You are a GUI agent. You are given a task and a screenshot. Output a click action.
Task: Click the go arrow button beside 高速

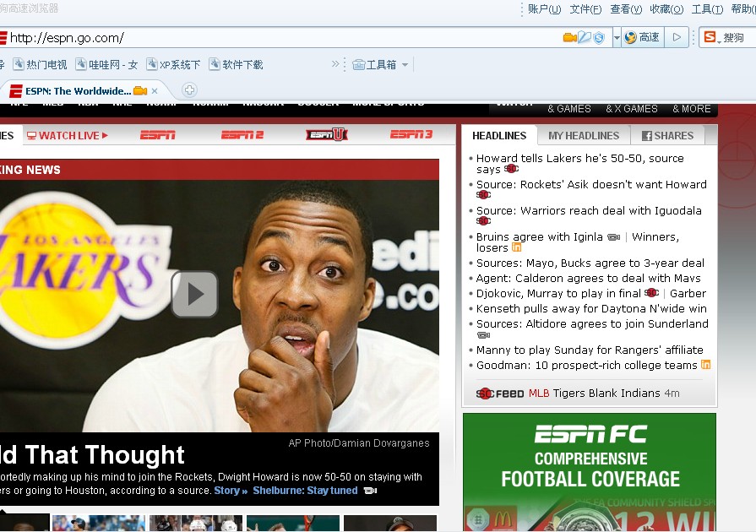pyautogui.click(x=677, y=38)
